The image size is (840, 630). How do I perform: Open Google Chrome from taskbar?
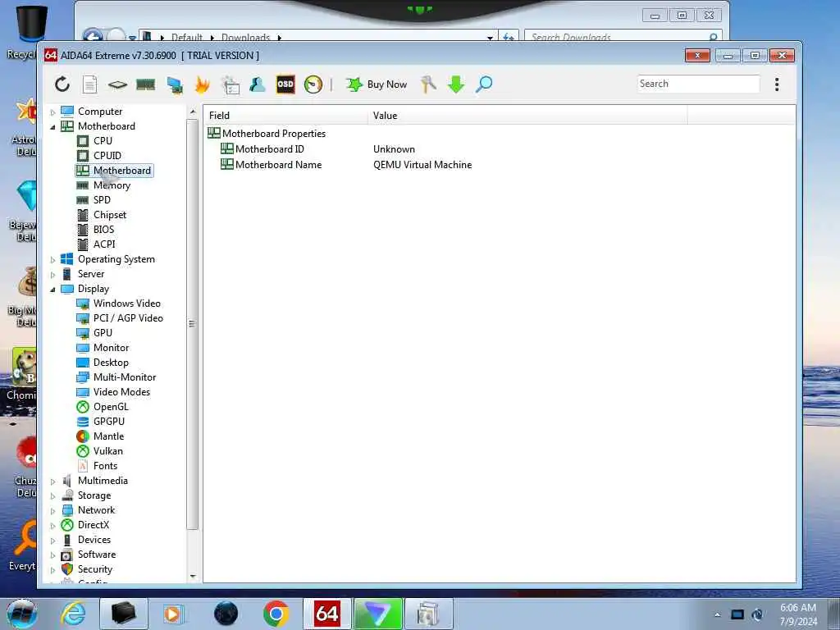pos(276,614)
